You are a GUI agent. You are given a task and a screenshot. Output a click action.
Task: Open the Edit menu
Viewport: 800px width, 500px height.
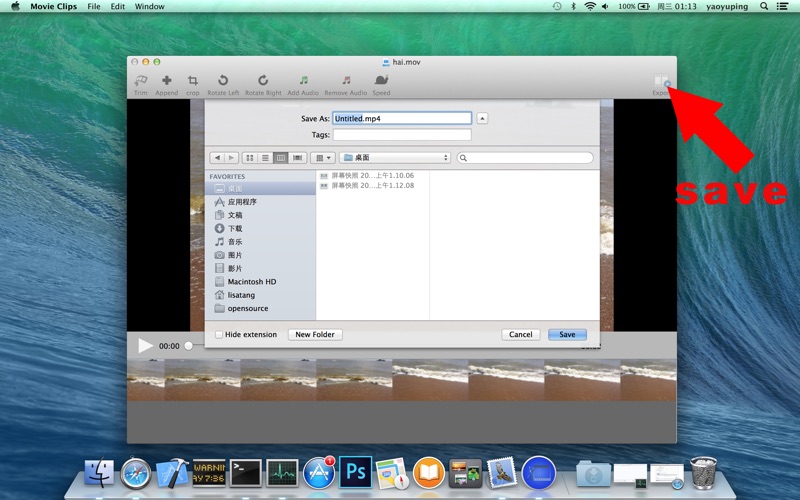point(118,6)
